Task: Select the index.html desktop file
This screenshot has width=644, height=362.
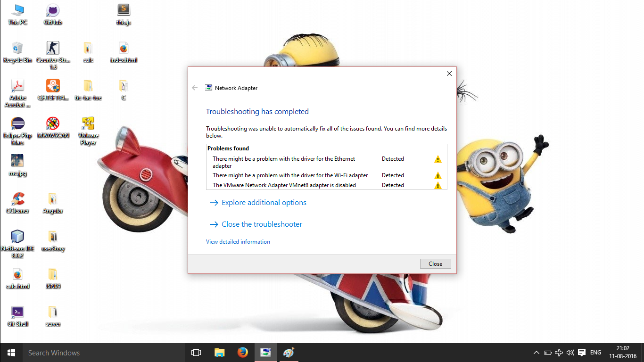Action: [x=124, y=52]
